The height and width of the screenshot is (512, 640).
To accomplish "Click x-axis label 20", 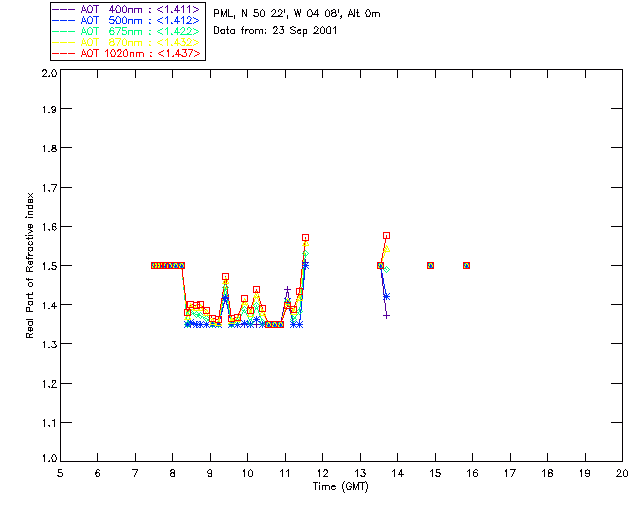I will pyautogui.click(x=622, y=473).
